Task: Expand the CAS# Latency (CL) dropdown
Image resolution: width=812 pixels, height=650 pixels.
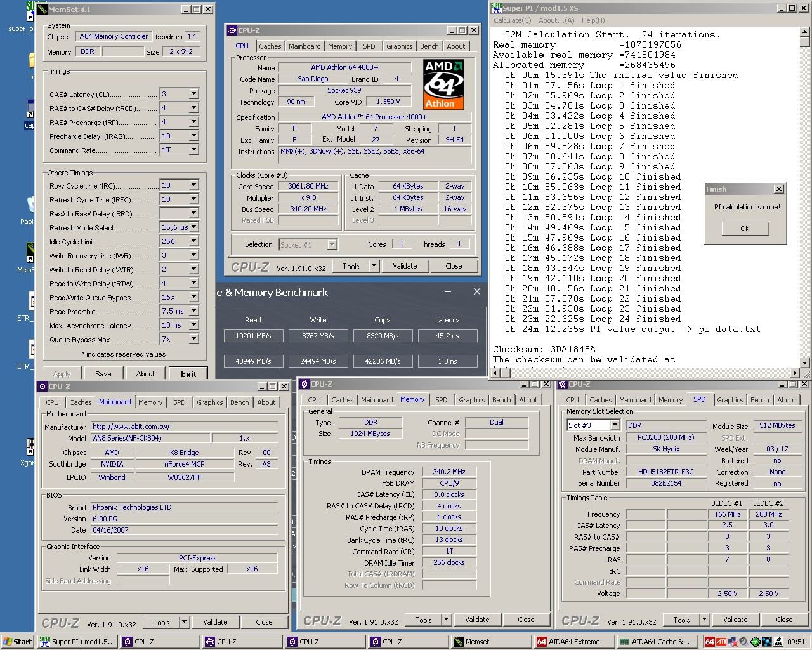Action: (193, 94)
